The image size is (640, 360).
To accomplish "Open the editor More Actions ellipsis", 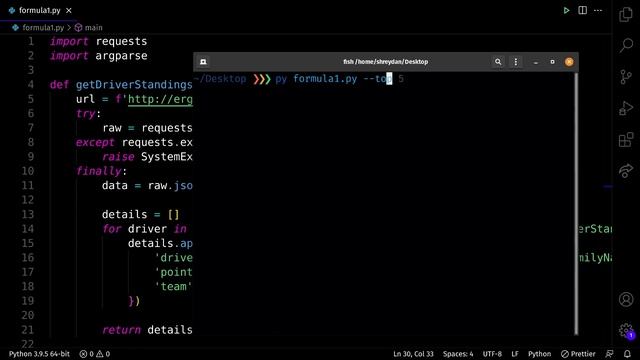I will pyautogui.click(x=598, y=11).
